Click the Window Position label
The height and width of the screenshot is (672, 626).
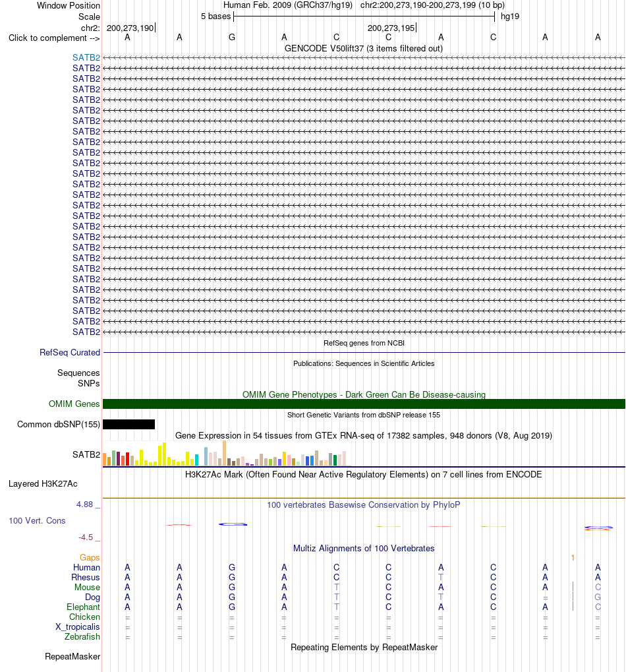click(x=69, y=5)
